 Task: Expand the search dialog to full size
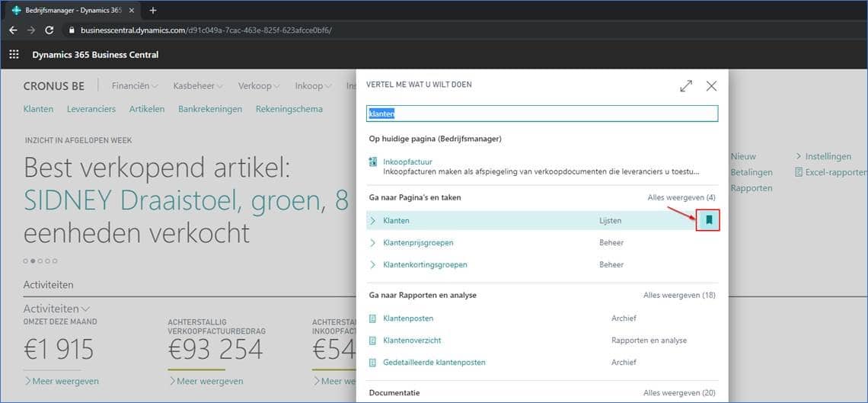coord(686,86)
